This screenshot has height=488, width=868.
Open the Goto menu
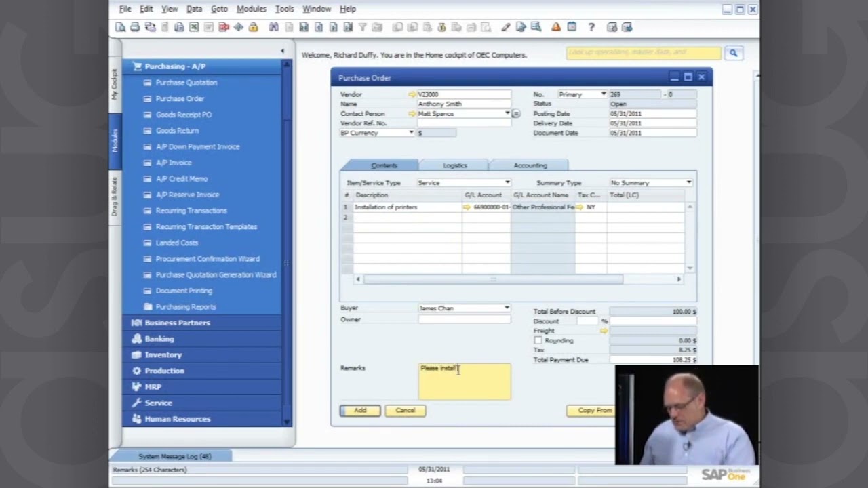(x=219, y=9)
